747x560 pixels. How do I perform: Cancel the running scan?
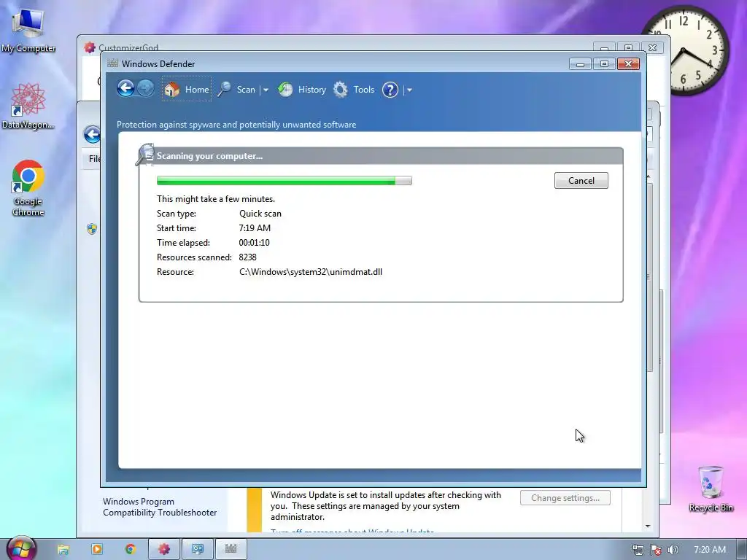coord(581,181)
